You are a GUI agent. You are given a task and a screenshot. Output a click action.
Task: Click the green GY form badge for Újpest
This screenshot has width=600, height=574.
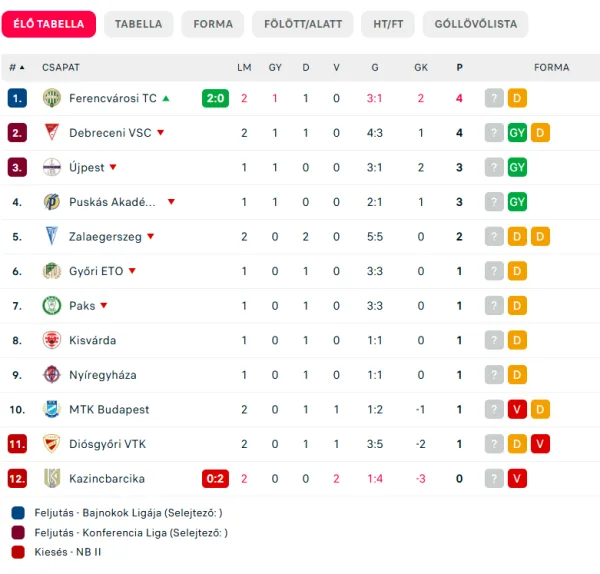point(517,167)
